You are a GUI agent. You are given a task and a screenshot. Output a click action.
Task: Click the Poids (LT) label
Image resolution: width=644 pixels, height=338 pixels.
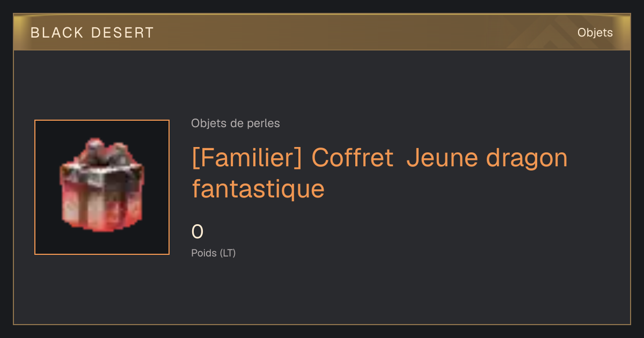click(214, 253)
